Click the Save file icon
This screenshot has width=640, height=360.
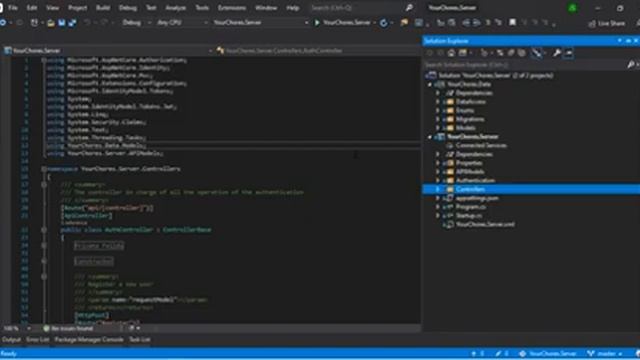62,23
